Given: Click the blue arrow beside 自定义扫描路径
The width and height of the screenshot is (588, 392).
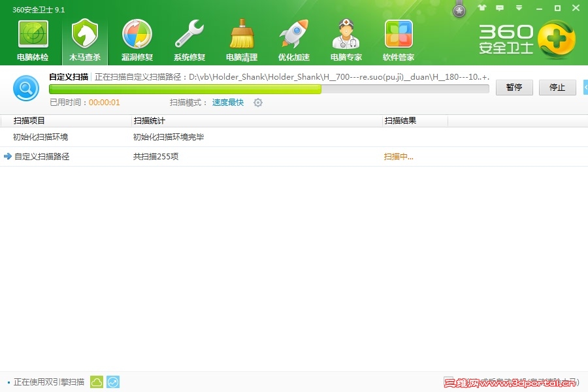Looking at the screenshot, I should pos(7,156).
